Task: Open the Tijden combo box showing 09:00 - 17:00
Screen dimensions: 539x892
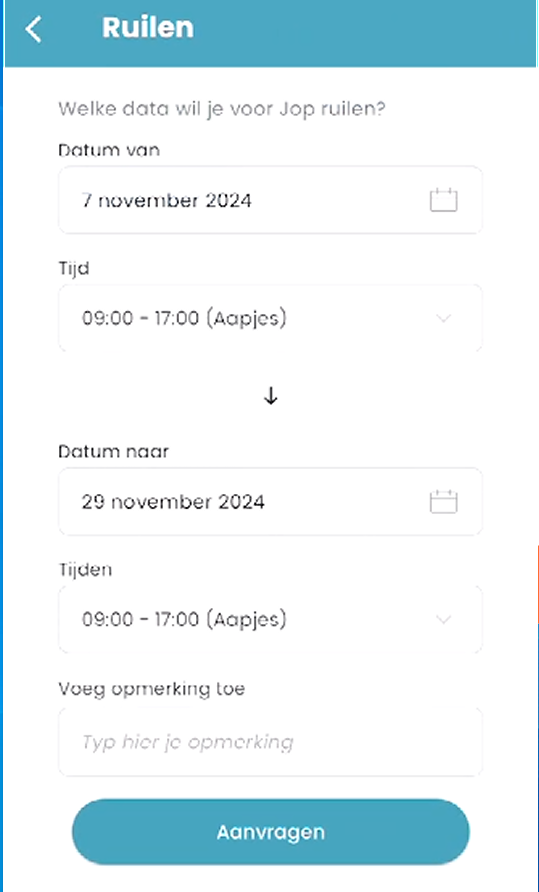Action: tap(270, 619)
